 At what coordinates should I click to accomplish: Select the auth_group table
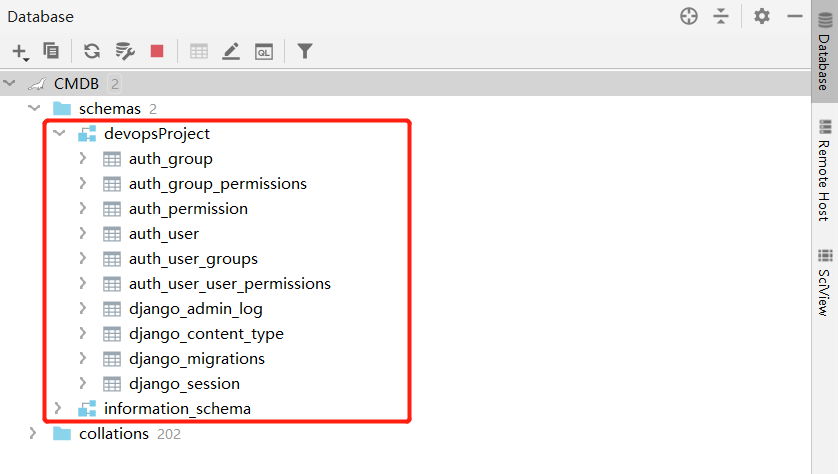(x=170, y=159)
